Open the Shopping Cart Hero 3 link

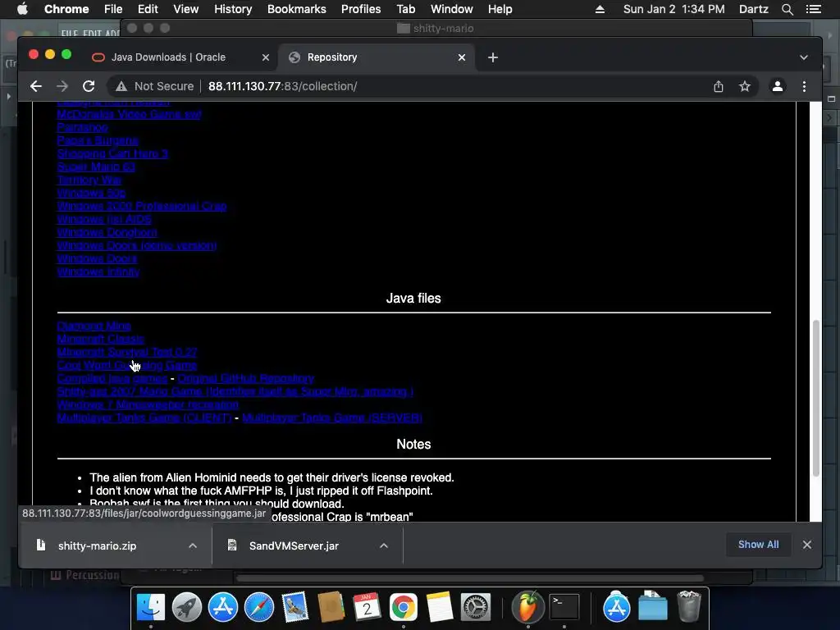pyautogui.click(x=112, y=153)
